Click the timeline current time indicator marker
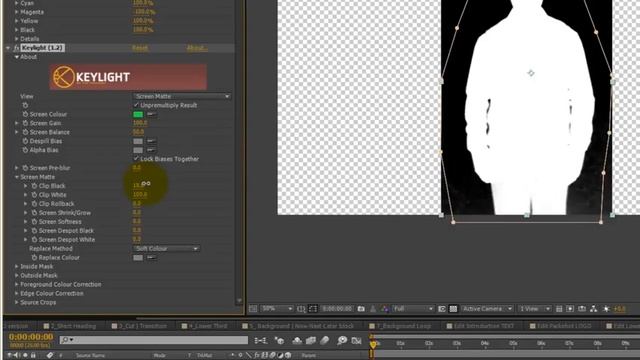Viewport: 640px width, 360px height. [373, 345]
